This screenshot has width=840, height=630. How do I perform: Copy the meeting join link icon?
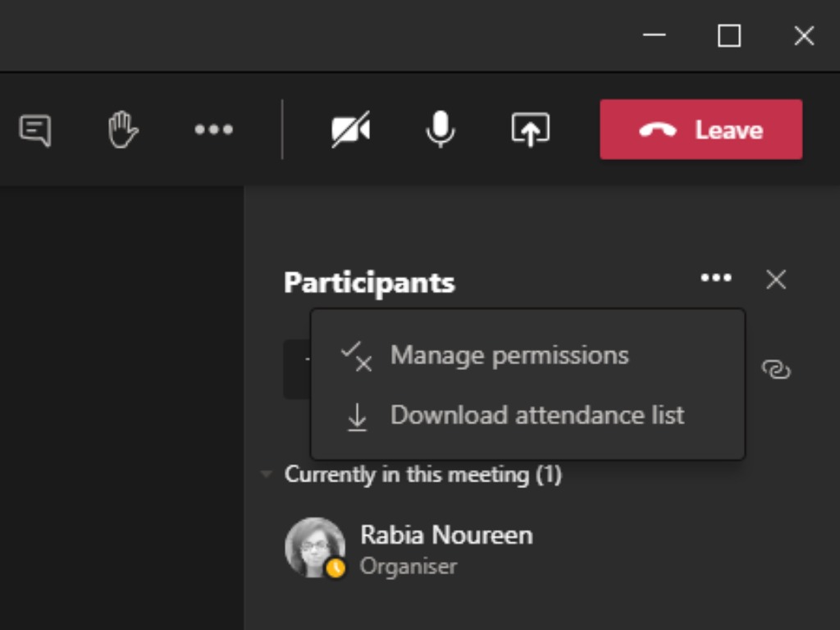(x=776, y=370)
